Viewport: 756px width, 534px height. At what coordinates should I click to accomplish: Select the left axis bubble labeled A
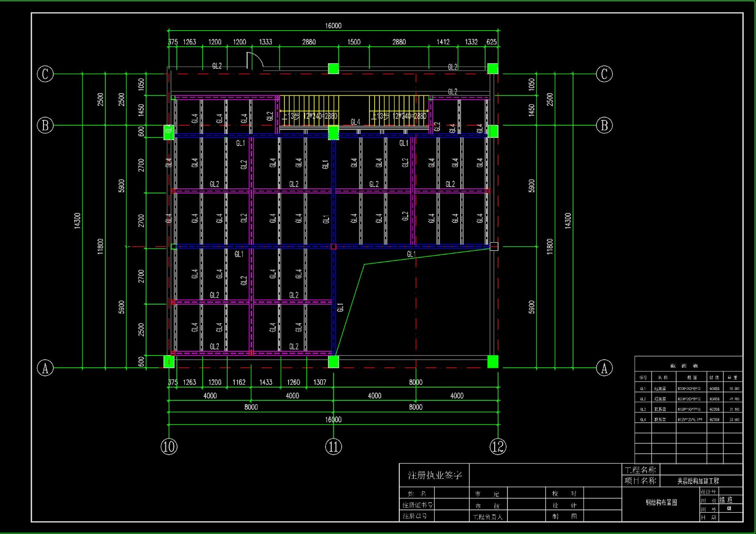45,368
